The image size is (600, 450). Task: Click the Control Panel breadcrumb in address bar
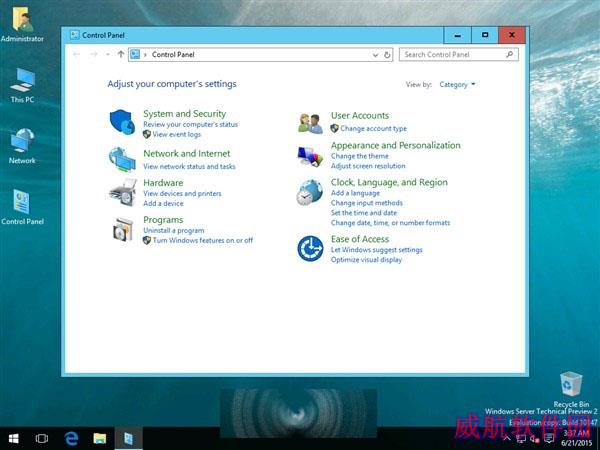point(173,54)
